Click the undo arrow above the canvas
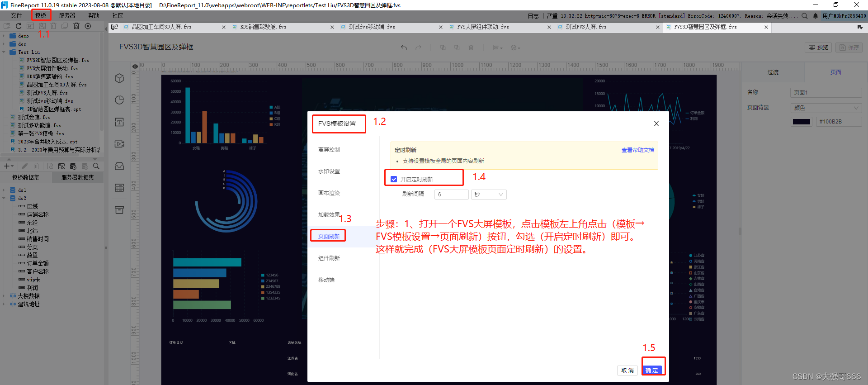 (404, 48)
